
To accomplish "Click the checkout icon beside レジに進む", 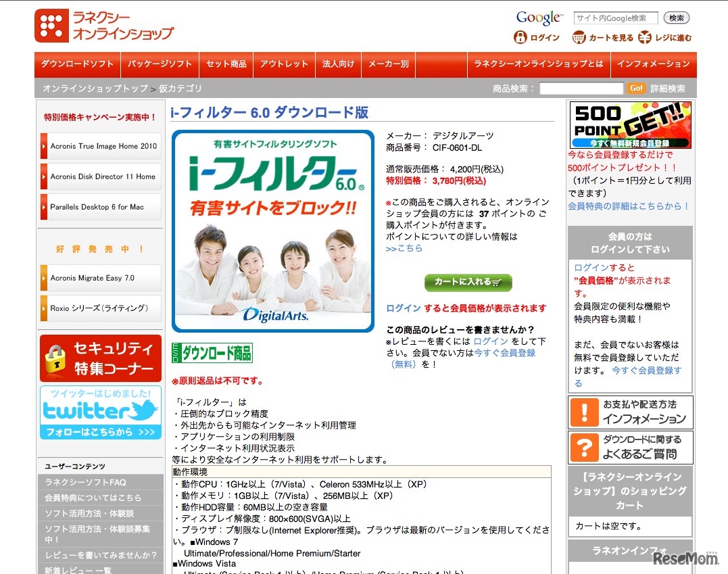I will [x=644, y=37].
